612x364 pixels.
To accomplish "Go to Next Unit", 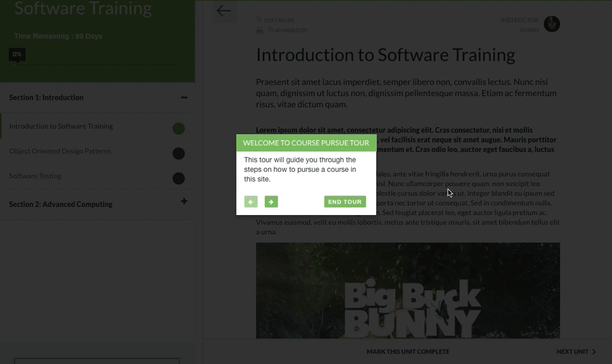I will [x=576, y=351].
